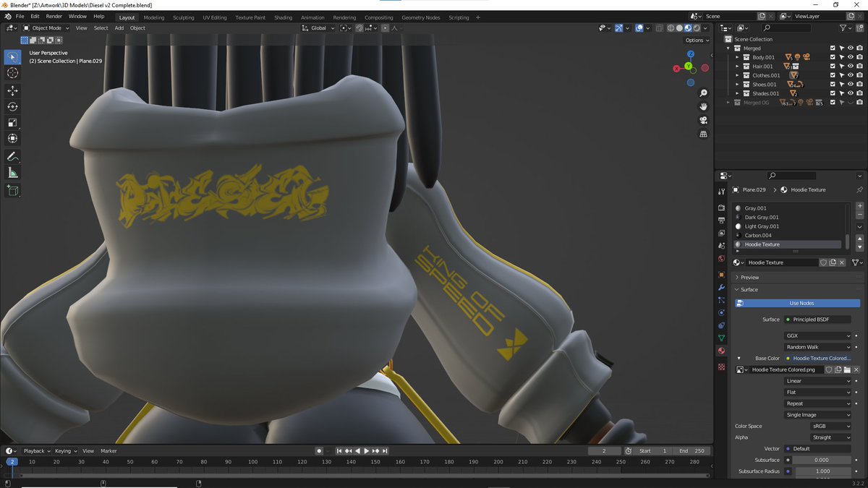Open the sRGB color space dropdown
Image resolution: width=868 pixels, height=488 pixels.
tap(830, 427)
